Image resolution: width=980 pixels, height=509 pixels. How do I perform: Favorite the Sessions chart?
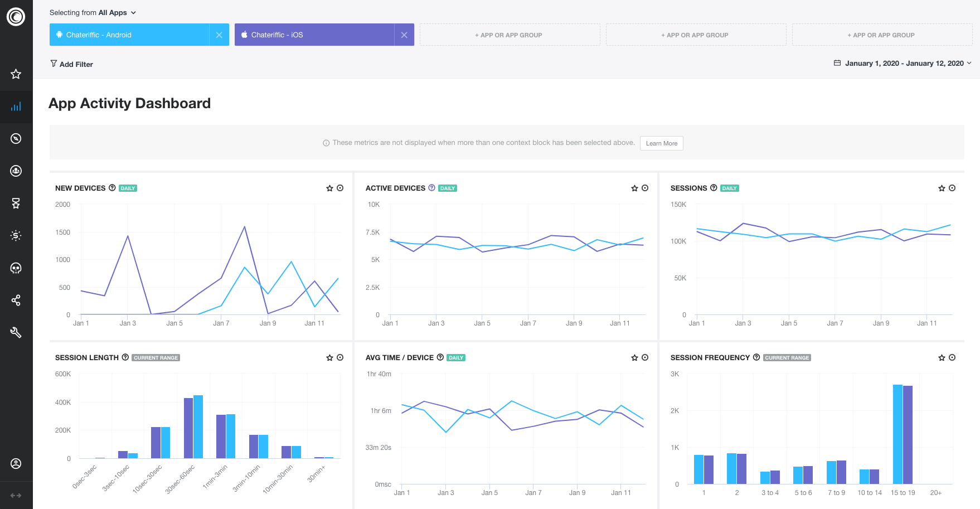click(x=942, y=188)
